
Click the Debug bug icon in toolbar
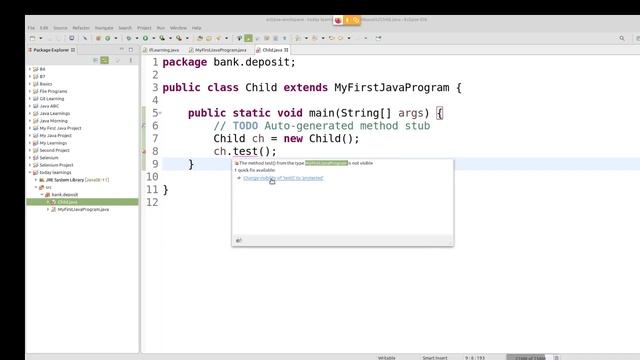[x=128, y=38]
